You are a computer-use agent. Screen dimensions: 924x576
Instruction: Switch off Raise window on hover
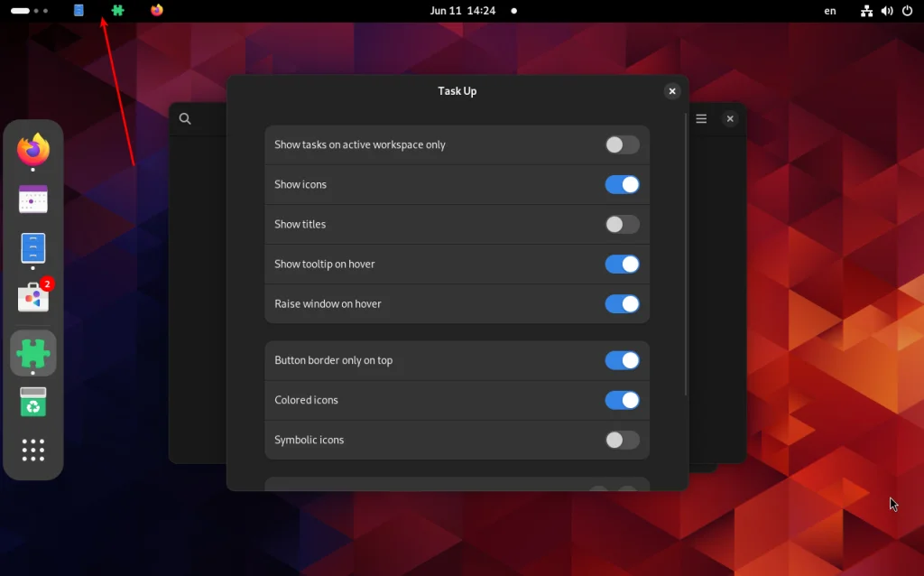click(622, 304)
